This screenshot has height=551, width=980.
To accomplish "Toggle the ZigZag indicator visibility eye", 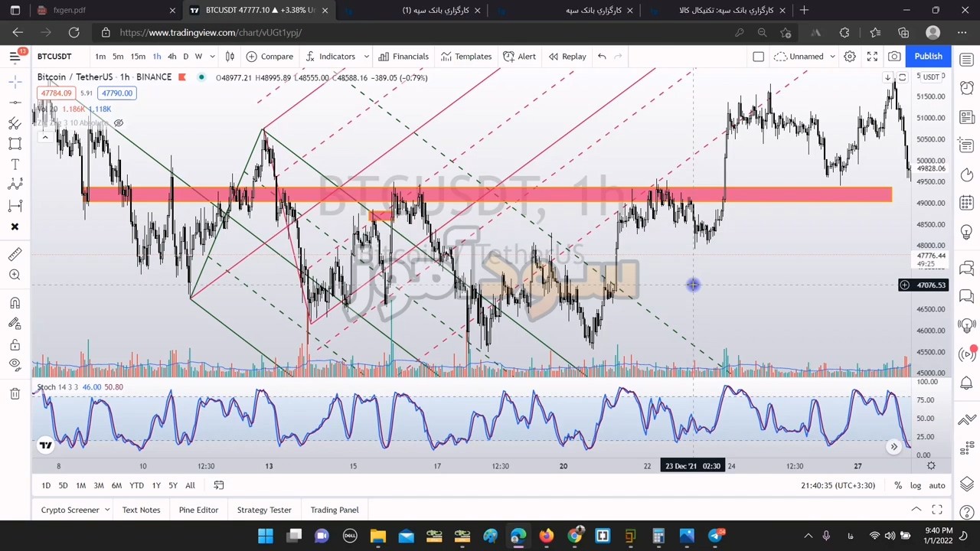I will point(119,122).
